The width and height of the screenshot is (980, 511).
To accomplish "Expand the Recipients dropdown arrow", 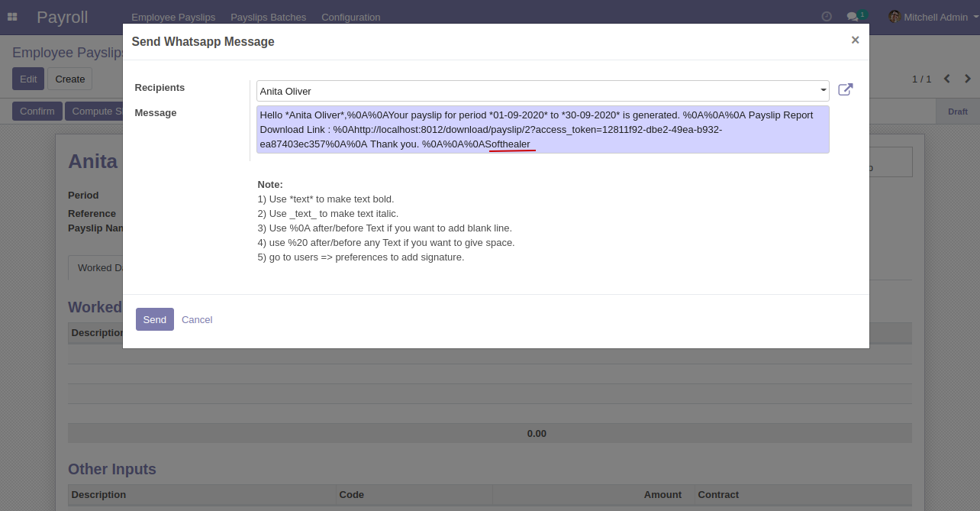I will click(824, 90).
